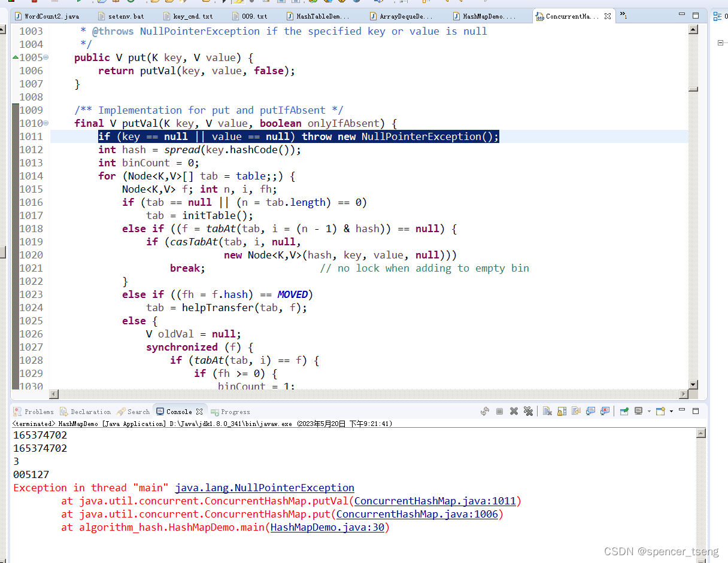Collapse the putVal method fold marker
This screenshot has width=728, height=563.
(x=45, y=123)
